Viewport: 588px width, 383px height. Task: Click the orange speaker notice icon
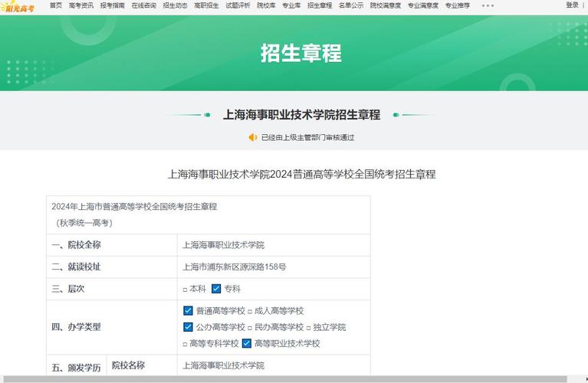tap(253, 138)
